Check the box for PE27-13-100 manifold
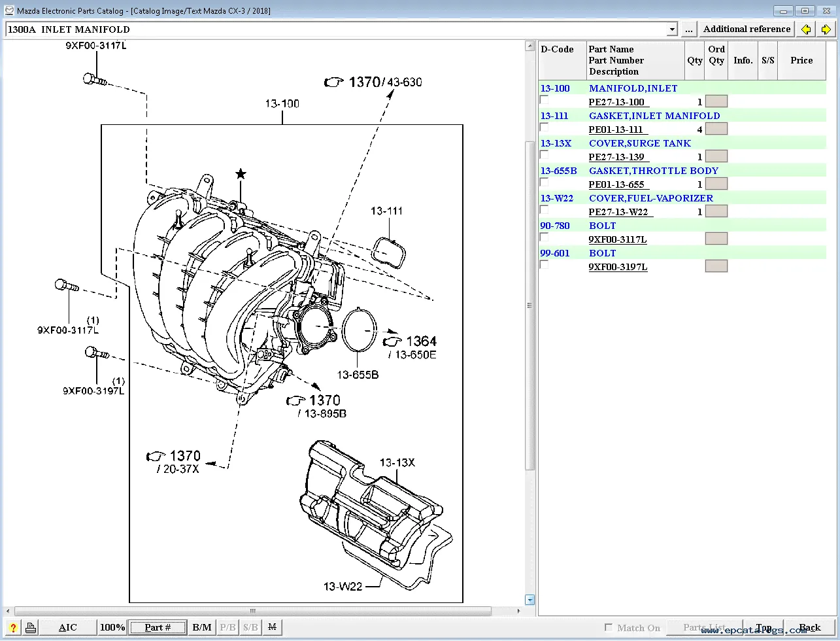The image size is (840, 641). point(544,100)
